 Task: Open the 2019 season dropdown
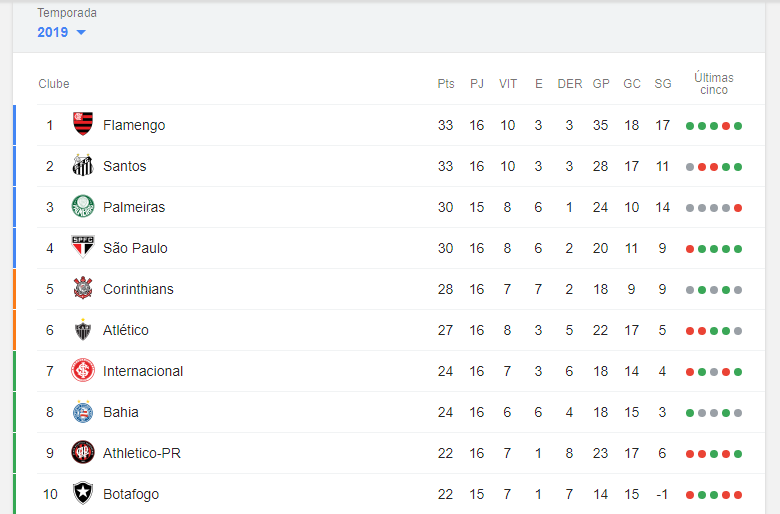pos(61,32)
